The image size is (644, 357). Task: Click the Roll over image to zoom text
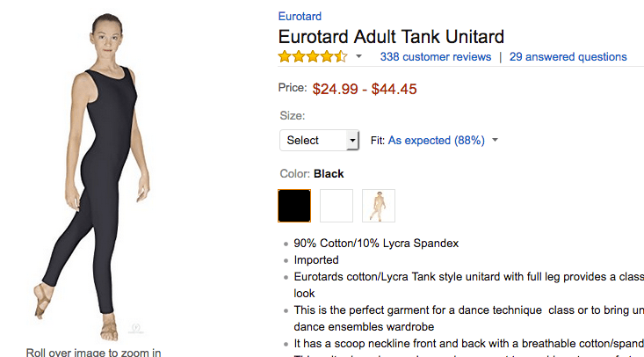(93, 352)
